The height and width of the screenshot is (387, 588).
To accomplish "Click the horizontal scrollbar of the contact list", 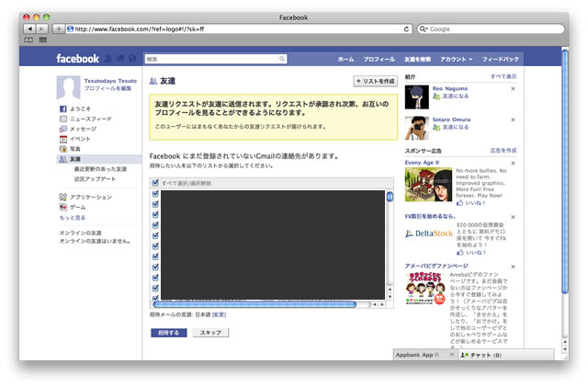I will coord(254,304).
